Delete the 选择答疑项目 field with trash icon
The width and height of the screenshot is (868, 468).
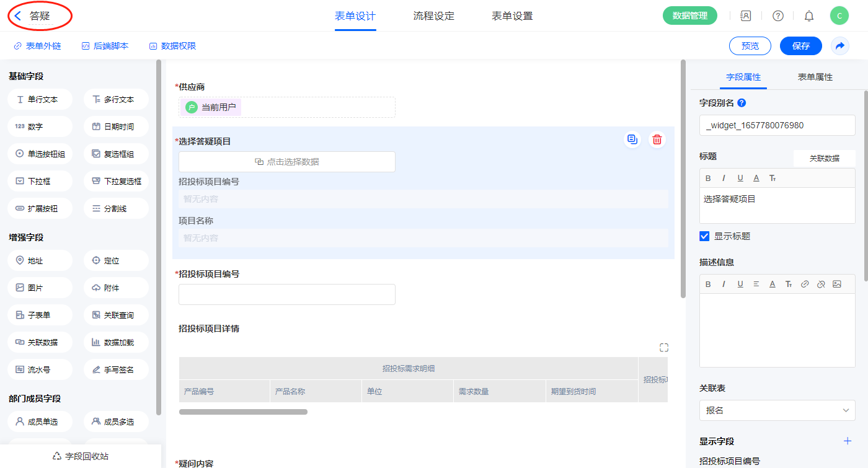coord(657,140)
